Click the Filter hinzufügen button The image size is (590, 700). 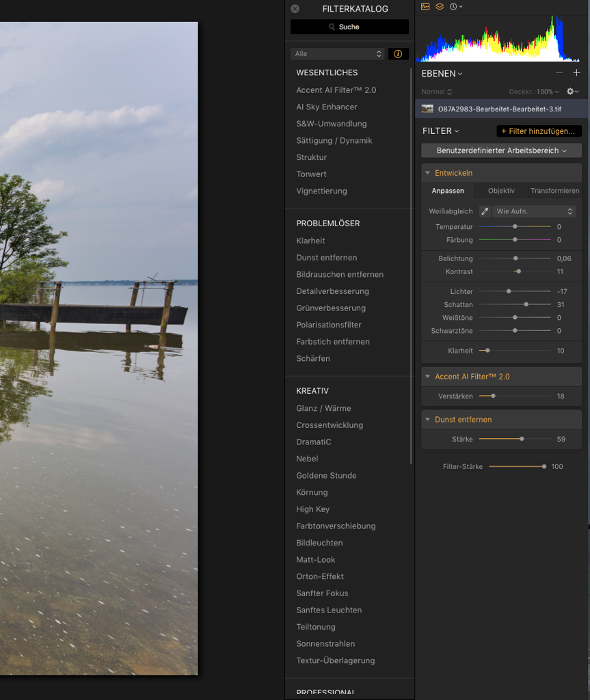point(539,131)
